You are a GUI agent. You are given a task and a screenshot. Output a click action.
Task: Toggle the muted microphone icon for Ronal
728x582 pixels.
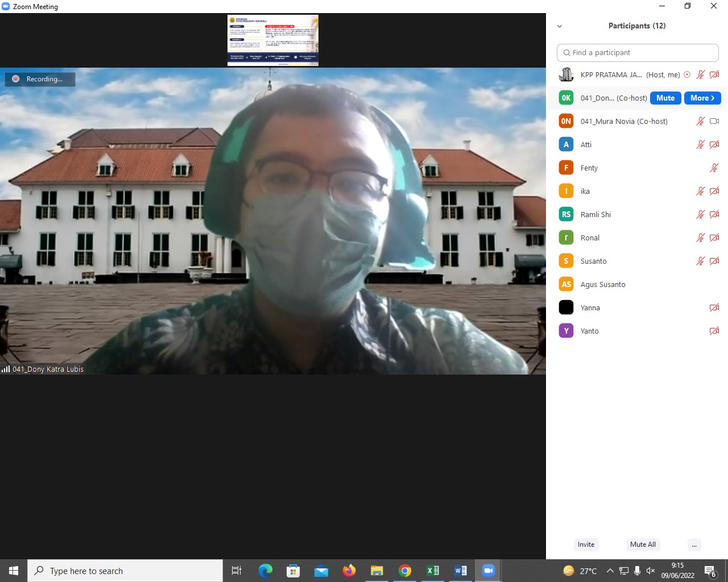pyautogui.click(x=700, y=238)
